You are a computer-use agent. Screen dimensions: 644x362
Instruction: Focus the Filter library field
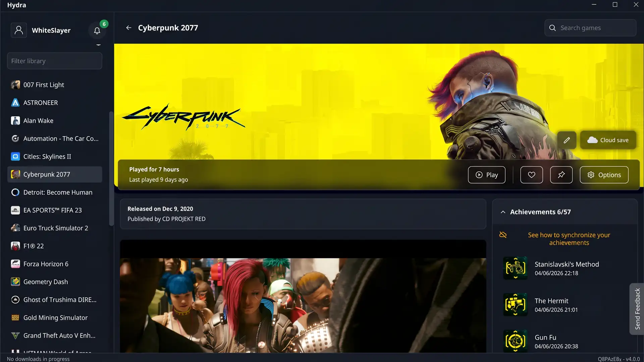coord(55,61)
